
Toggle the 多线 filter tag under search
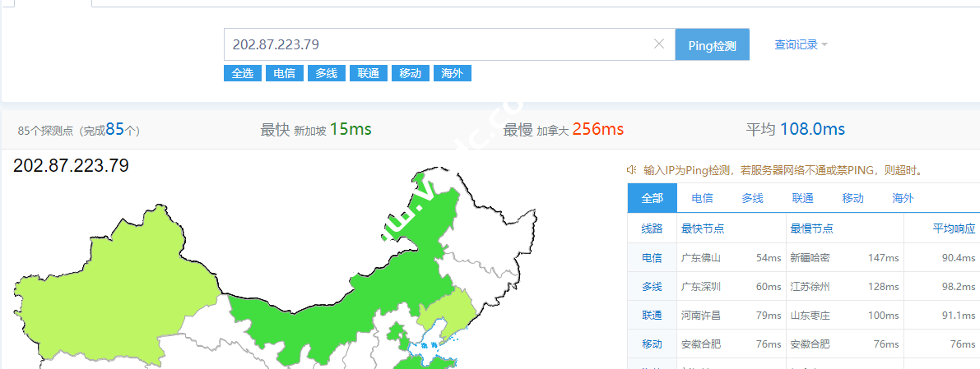click(326, 73)
